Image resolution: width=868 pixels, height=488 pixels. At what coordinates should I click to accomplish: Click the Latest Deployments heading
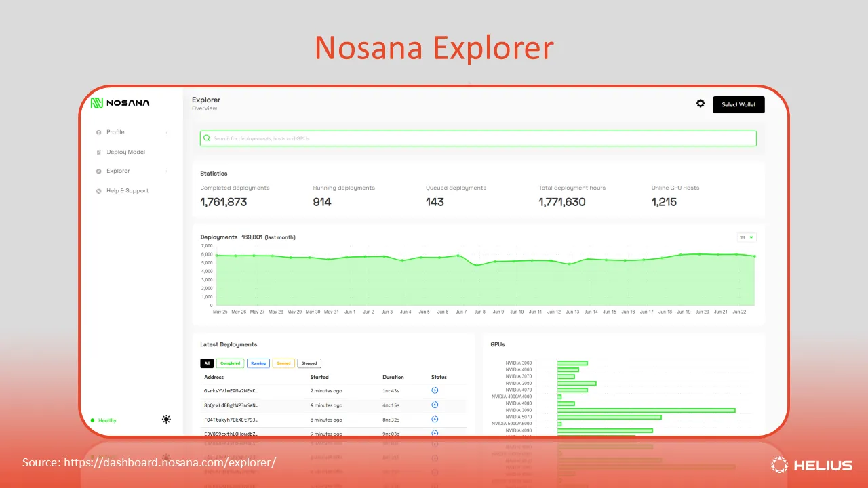click(x=229, y=344)
